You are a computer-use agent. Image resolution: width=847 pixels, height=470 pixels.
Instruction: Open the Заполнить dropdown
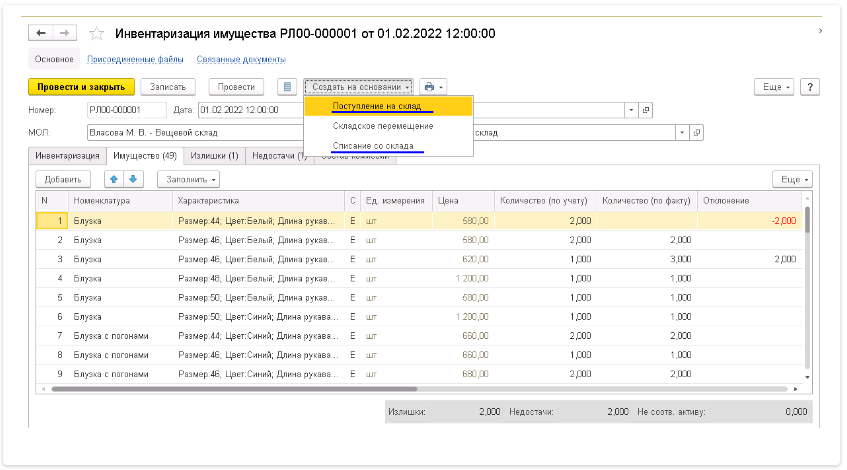187,179
